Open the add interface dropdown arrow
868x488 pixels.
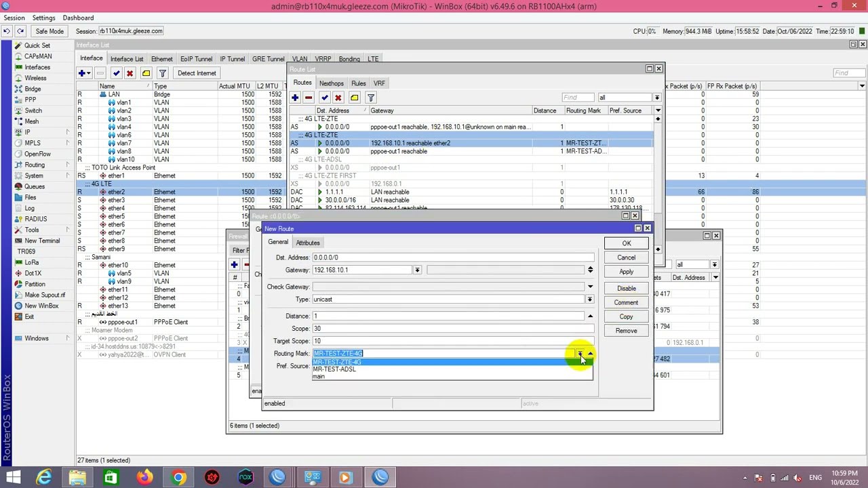(x=90, y=73)
